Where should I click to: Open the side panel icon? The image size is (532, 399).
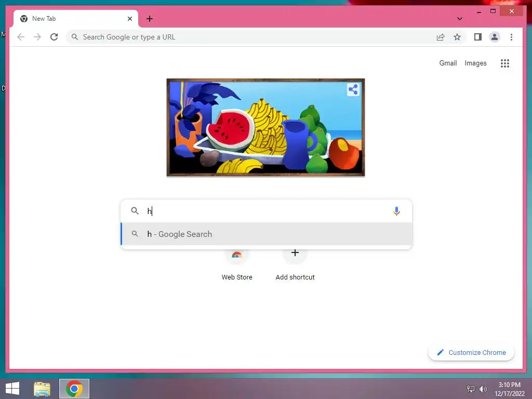point(478,37)
